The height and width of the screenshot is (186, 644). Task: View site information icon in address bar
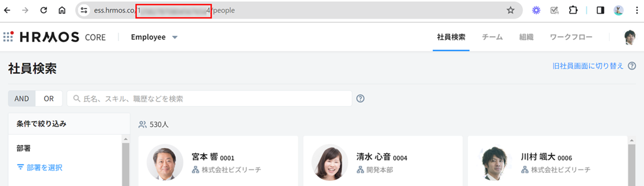84,10
